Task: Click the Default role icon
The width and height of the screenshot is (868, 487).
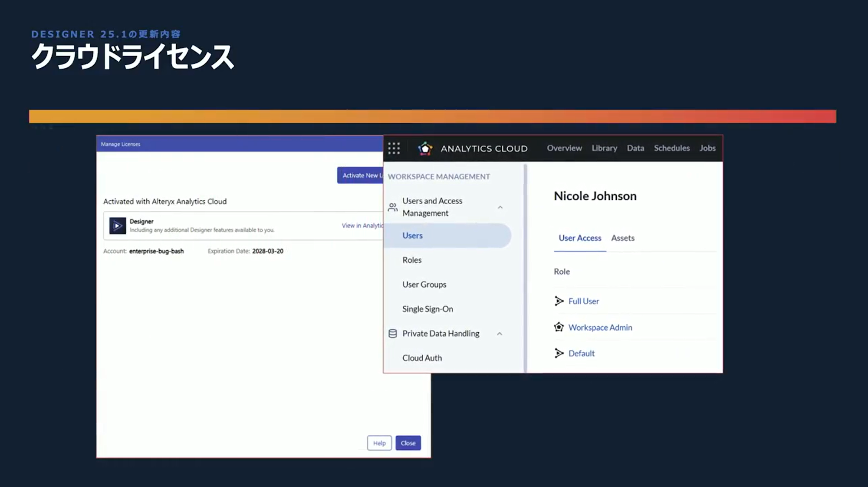Action: [x=559, y=353]
